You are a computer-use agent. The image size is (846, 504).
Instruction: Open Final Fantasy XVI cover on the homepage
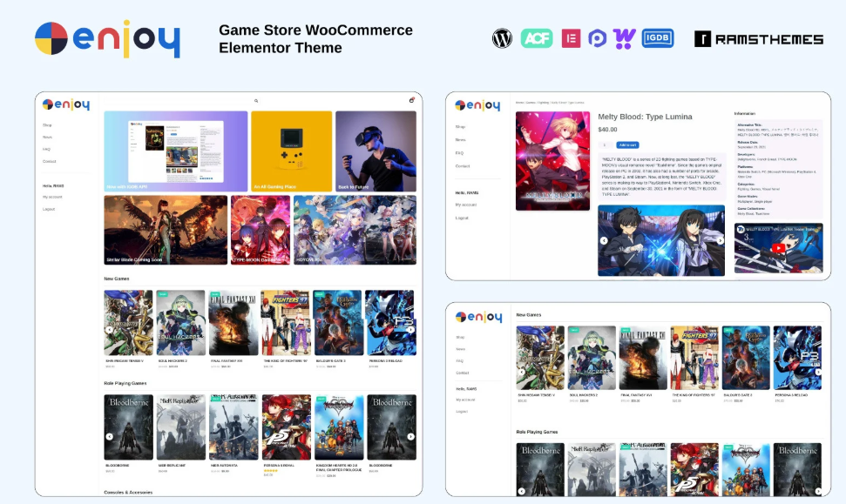[x=233, y=322]
